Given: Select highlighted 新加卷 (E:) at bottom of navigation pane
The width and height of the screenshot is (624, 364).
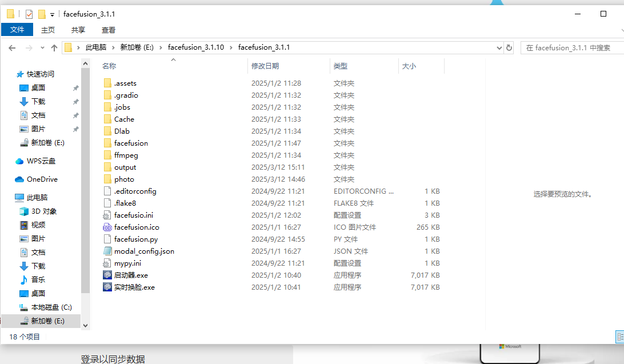Looking at the screenshot, I should tap(41, 321).
